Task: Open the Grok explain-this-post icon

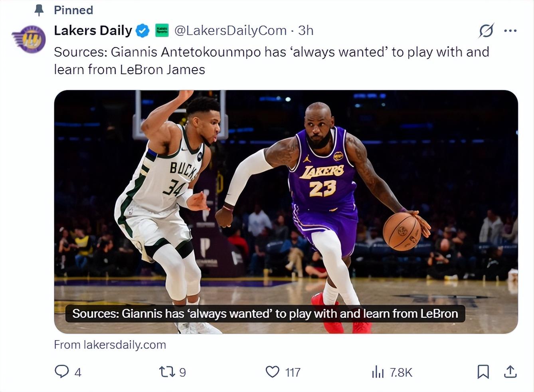Action: [x=486, y=31]
